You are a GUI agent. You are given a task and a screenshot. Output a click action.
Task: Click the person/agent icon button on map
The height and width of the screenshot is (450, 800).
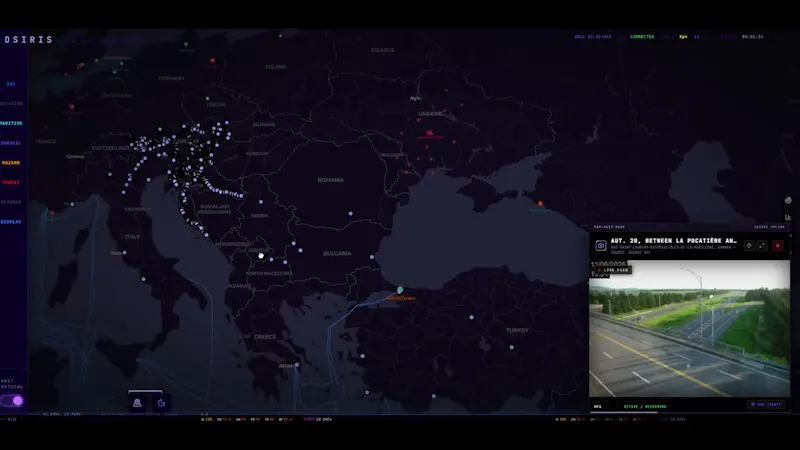pos(137,403)
